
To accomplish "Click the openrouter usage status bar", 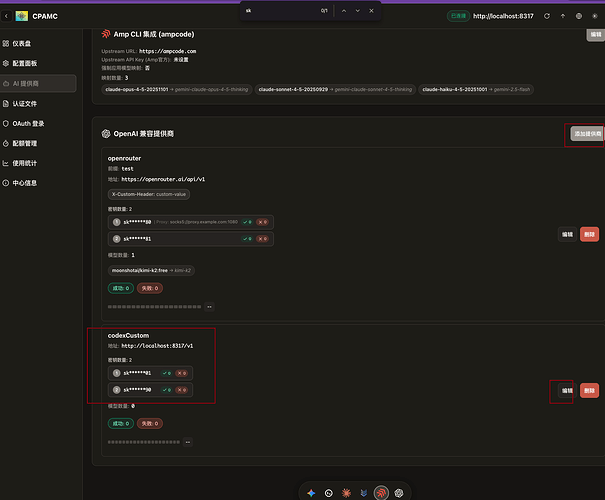I will coord(154,307).
